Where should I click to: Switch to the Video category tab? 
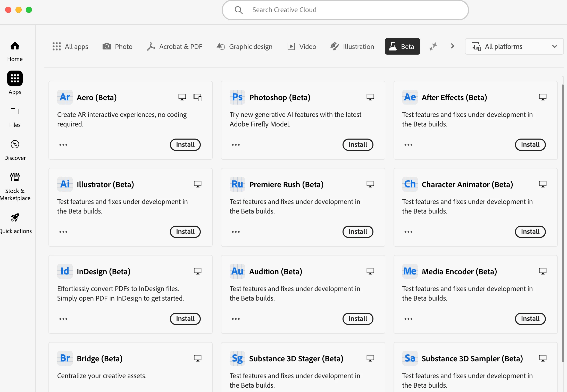[302, 46]
